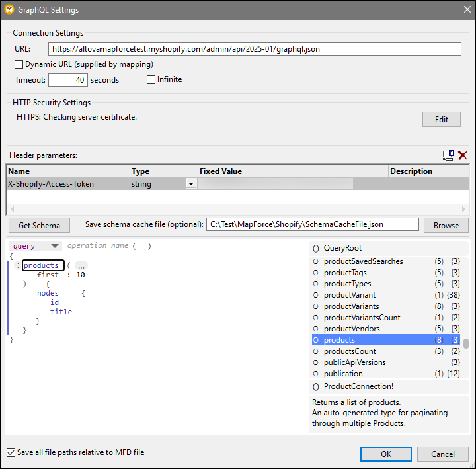
Task: Click the QueryRoot type icon
Action: click(315, 249)
